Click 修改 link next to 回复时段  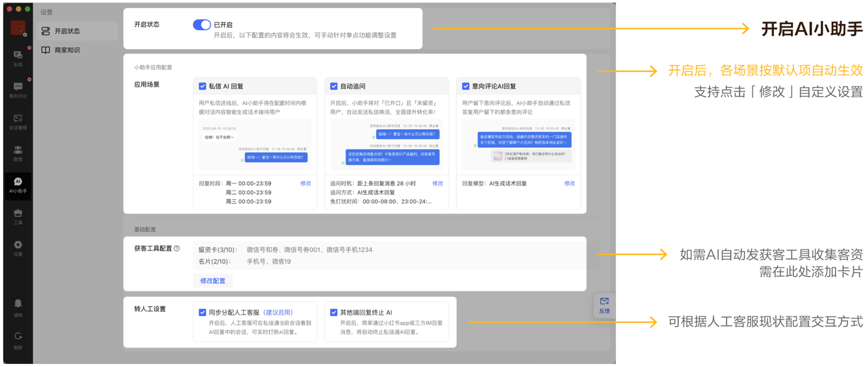[x=306, y=183]
